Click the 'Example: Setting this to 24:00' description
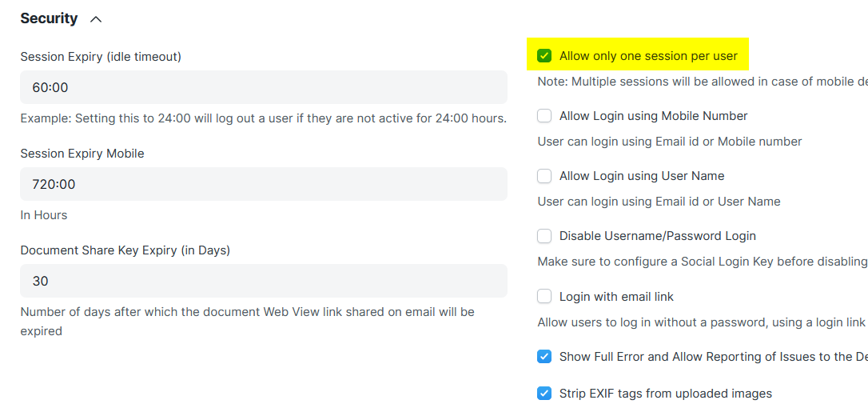The width and height of the screenshot is (868, 404). pos(264,118)
